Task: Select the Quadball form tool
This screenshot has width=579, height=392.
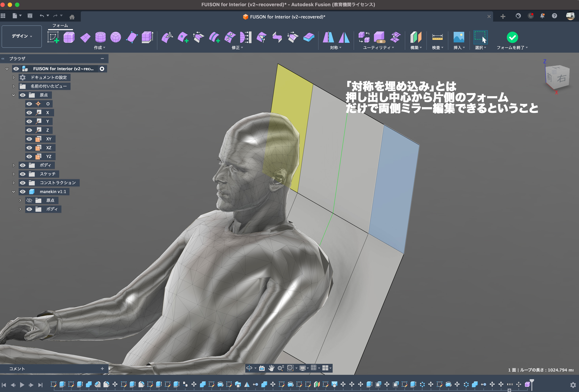Action: pyautogui.click(x=116, y=37)
